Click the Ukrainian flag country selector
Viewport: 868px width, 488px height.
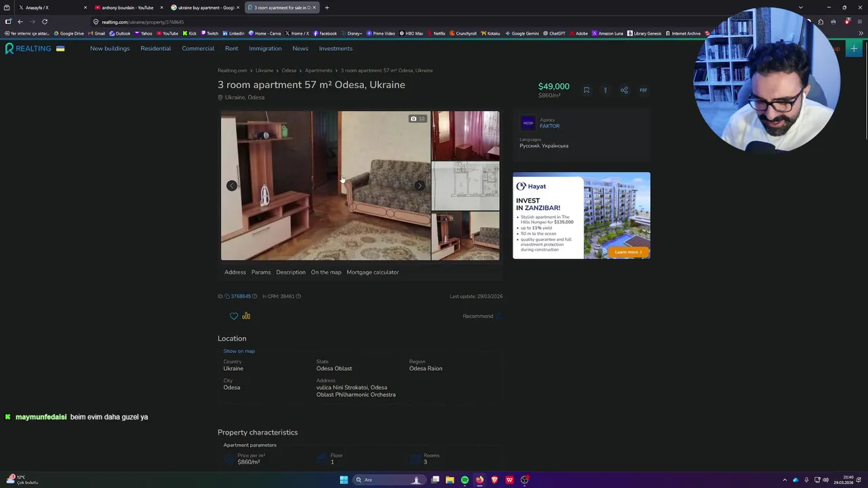click(x=60, y=49)
